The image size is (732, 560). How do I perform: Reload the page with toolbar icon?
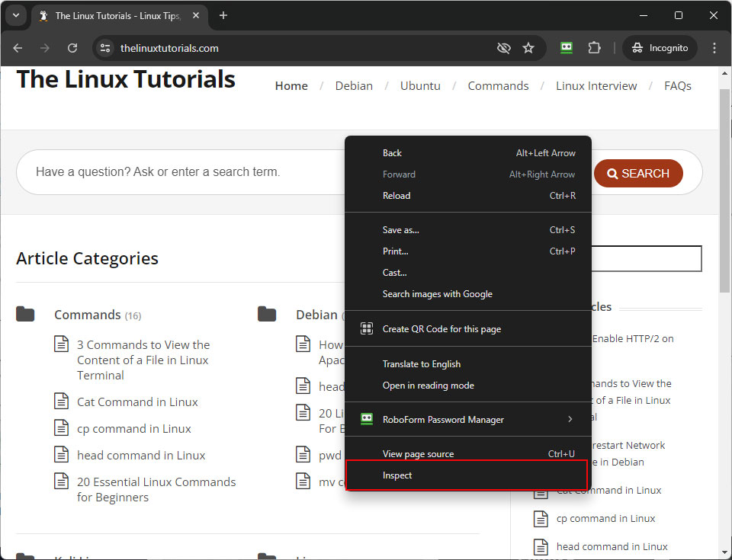click(x=72, y=48)
